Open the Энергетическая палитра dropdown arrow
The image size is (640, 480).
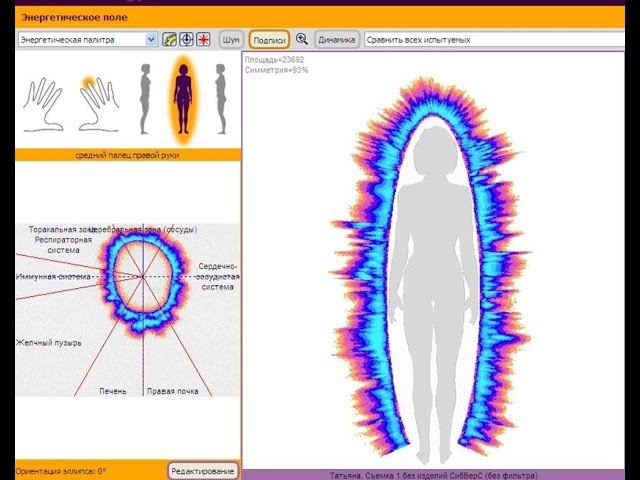click(x=151, y=40)
